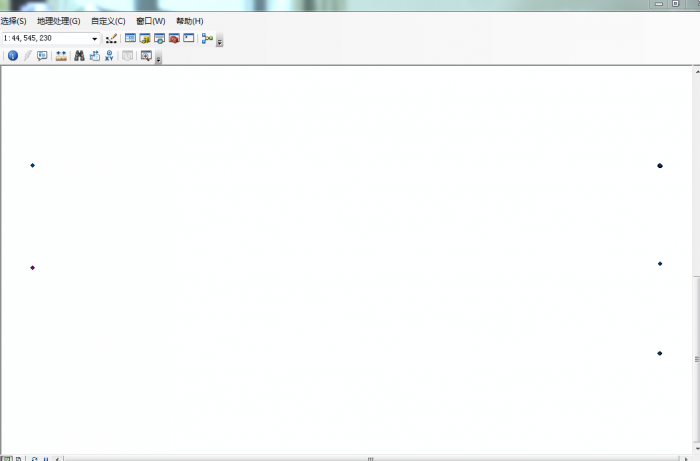Click the Go To XY tool
700x461 pixels.
point(108,56)
